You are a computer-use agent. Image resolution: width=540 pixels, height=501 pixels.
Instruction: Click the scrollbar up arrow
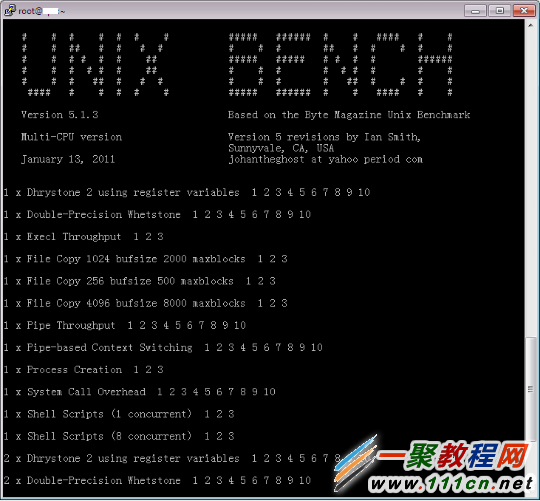(531, 25)
